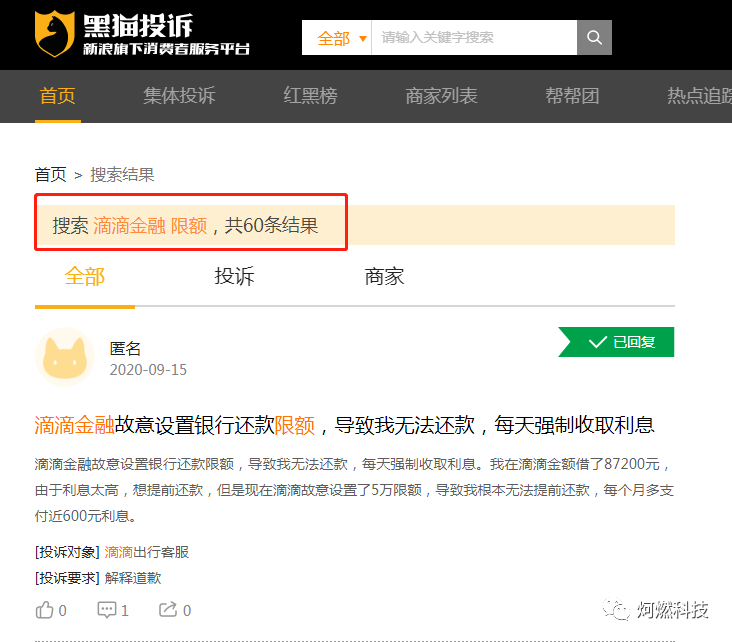Switch to the 投诉 results tab
Image resolution: width=732 pixels, height=642 pixels.
pos(234,277)
